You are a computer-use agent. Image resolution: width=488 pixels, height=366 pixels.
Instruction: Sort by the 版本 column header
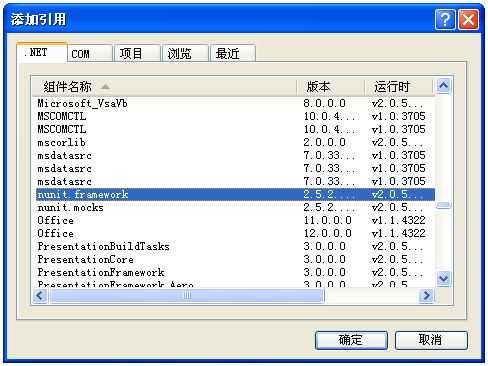coord(330,87)
